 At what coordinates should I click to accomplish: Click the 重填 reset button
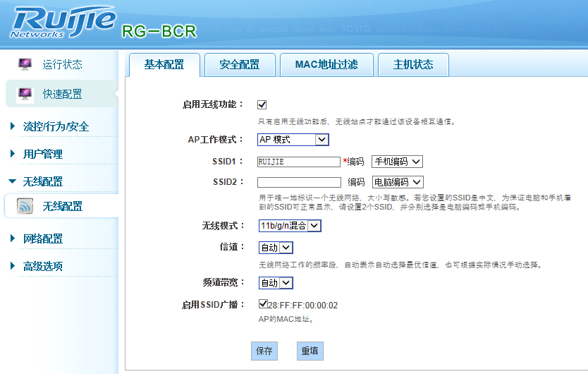click(x=310, y=351)
